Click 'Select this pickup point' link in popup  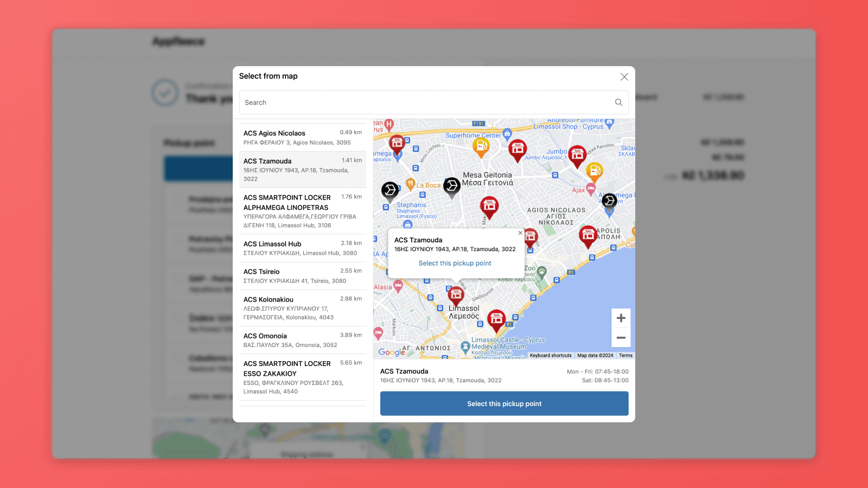pyautogui.click(x=455, y=263)
